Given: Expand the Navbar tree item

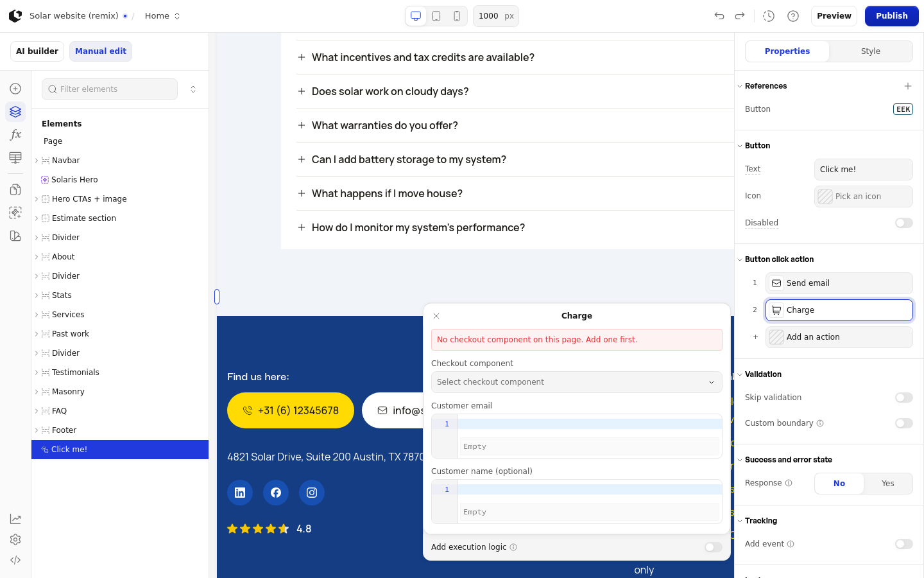Looking at the screenshot, I should click(37, 161).
